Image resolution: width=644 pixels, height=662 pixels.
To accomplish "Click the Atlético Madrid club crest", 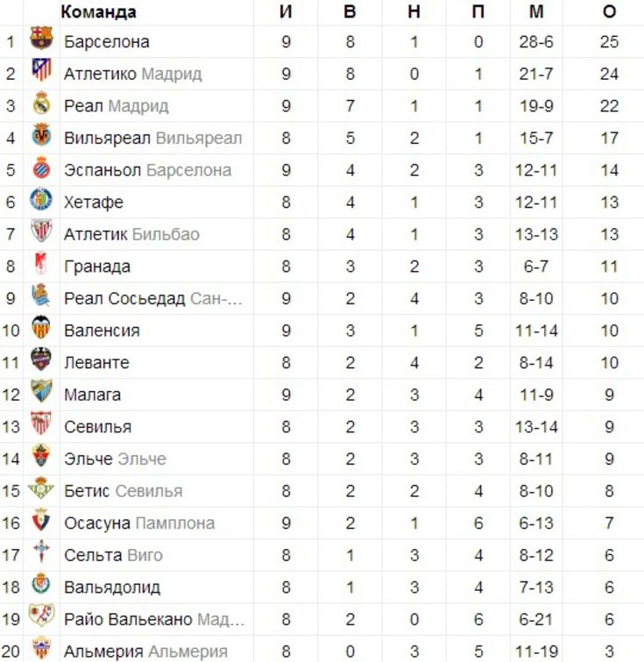I will click(41, 70).
